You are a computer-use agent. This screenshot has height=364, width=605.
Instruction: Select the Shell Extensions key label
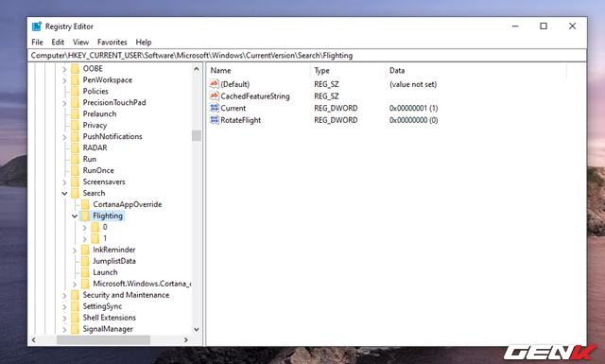pyautogui.click(x=110, y=318)
